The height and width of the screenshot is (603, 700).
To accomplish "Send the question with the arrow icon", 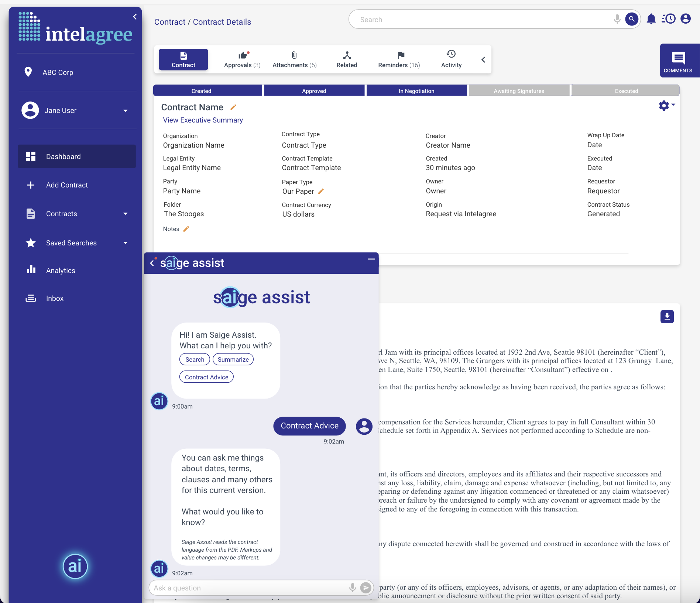I will (366, 588).
